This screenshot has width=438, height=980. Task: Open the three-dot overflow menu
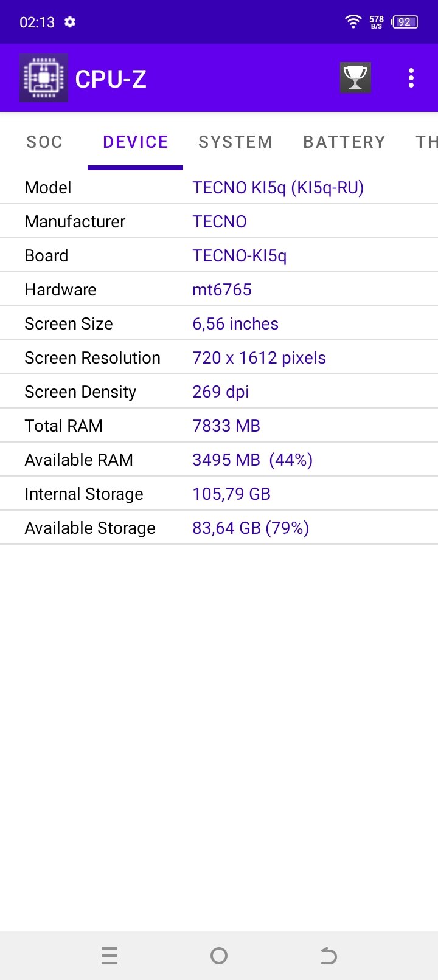click(x=411, y=78)
